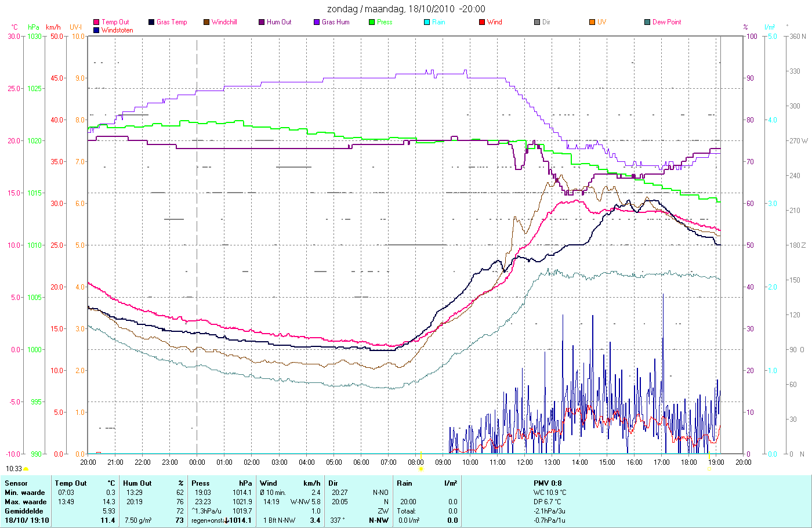Click the yellow sunrise marker near 08:00
The width and height of the screenshot is (812, 528).
[x=421, y=468]
